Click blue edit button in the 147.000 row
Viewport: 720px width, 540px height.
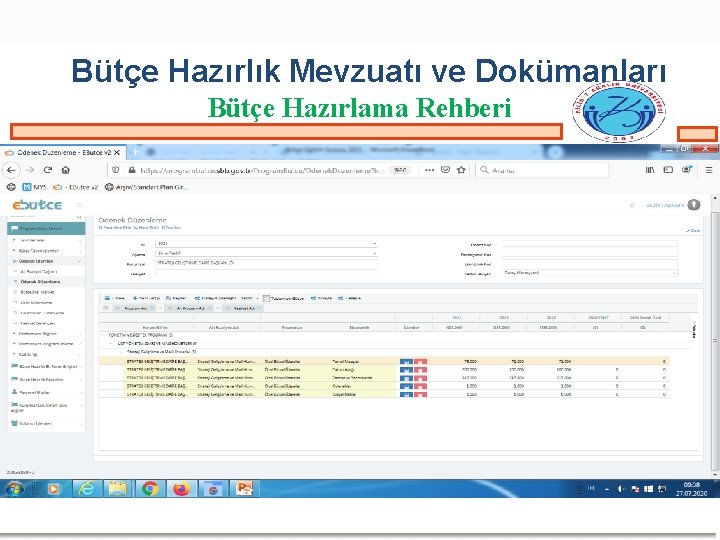[x=406, y=378]
